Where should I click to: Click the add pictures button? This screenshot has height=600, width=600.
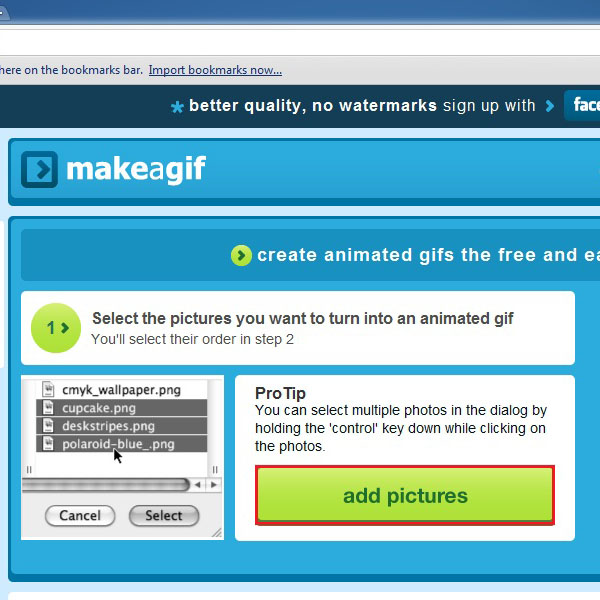tap(405, 495)
